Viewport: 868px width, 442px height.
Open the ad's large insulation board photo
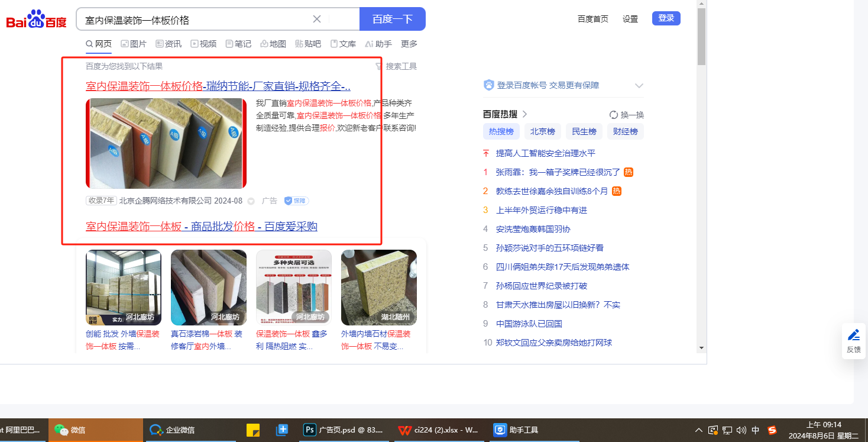point(166,143)
